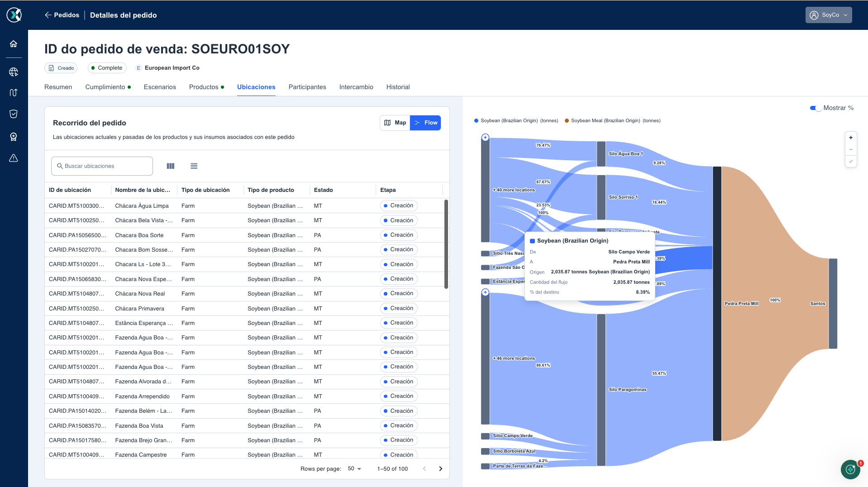The height and width of the screenshot is (487, 868).
Task: Focus the Buscar ubicaciones search field
Action: [x=102, y=166]
